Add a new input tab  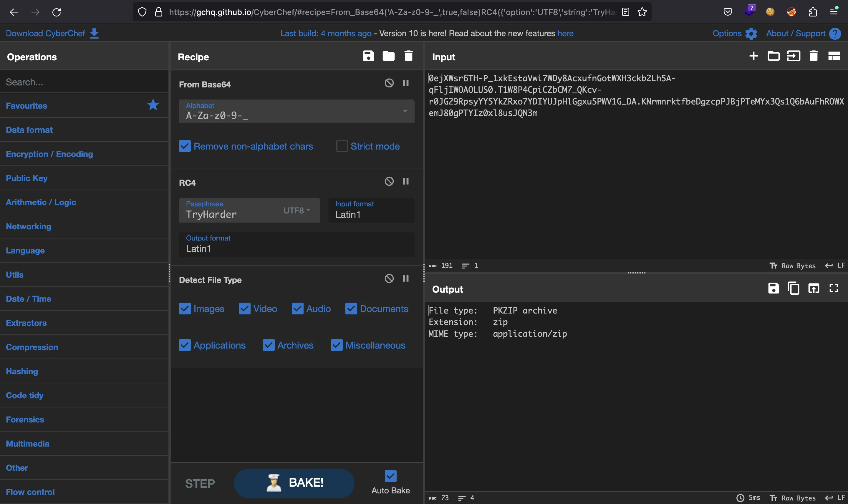click(x=753, y=56)
